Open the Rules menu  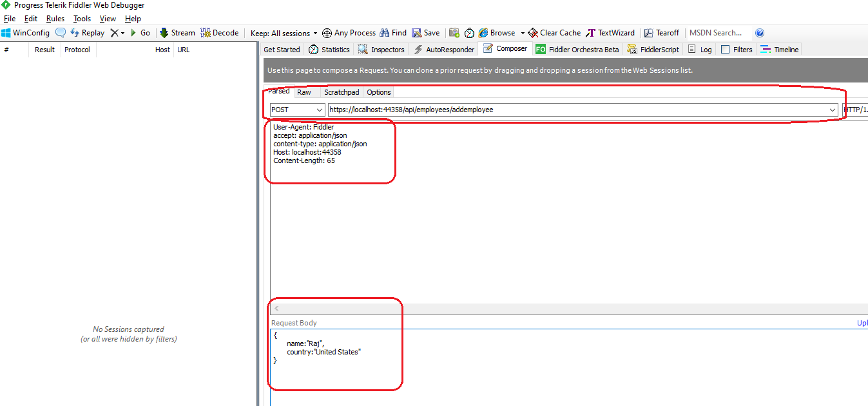point(55,19)
